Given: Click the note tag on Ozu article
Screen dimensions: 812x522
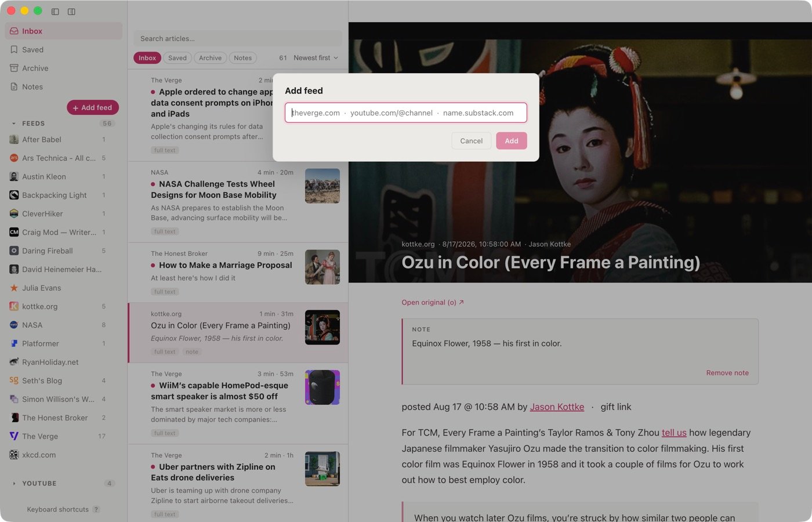Looking at the screenshot, I should click(192, 352).
